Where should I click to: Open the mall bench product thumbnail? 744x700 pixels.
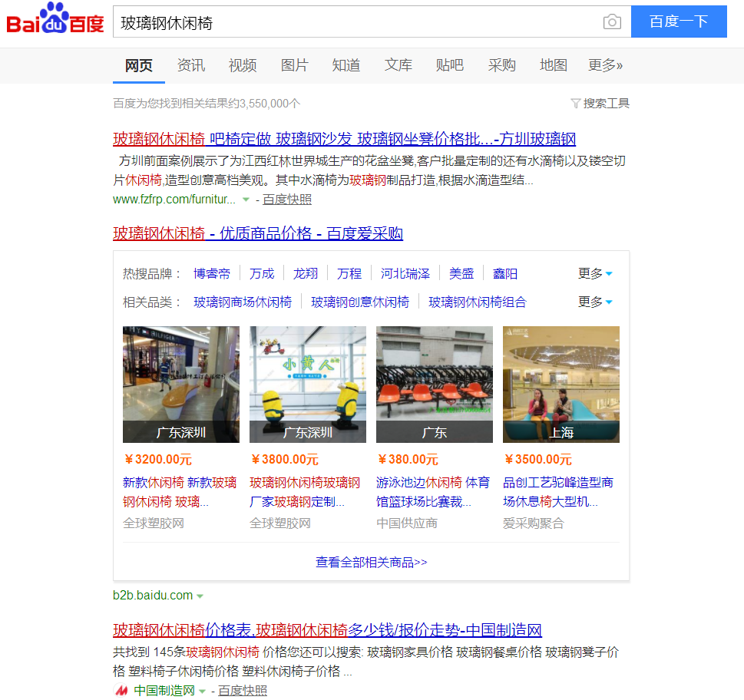click(181, 385)
